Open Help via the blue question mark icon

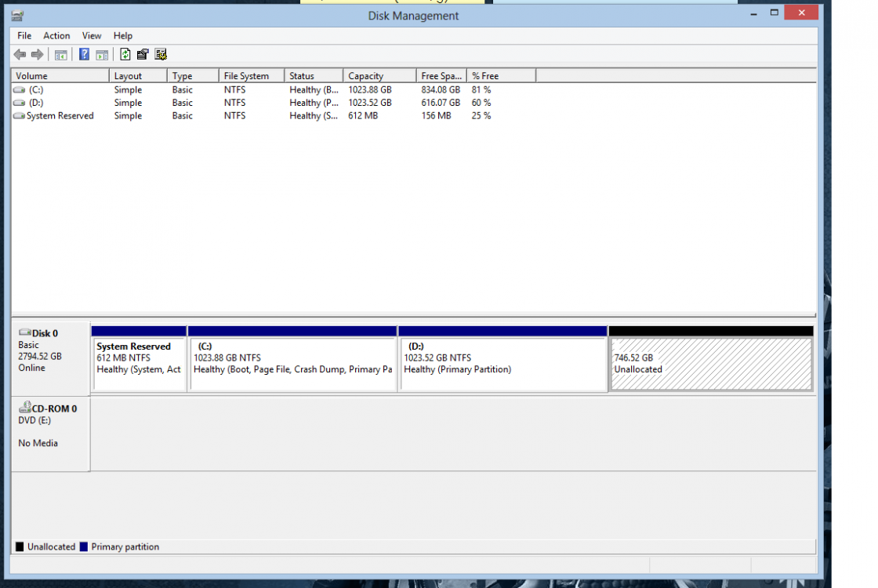pos(84,54)
